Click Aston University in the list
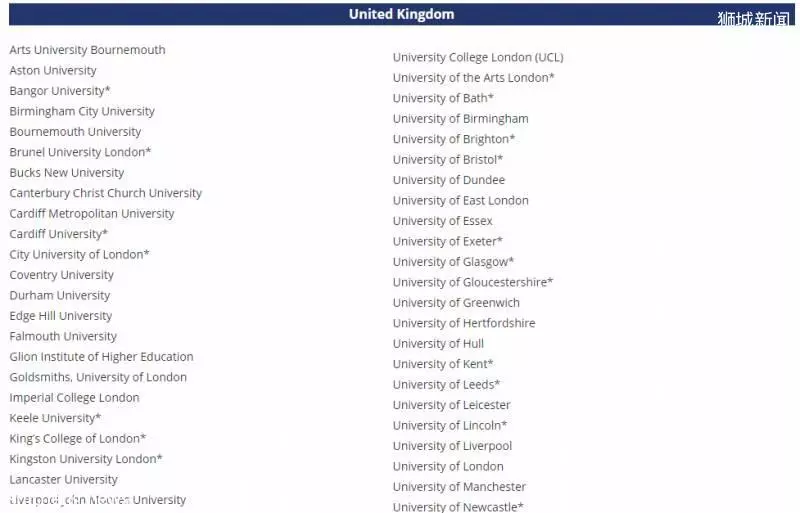This screenshot has height=513, width=800. point(53,70)
